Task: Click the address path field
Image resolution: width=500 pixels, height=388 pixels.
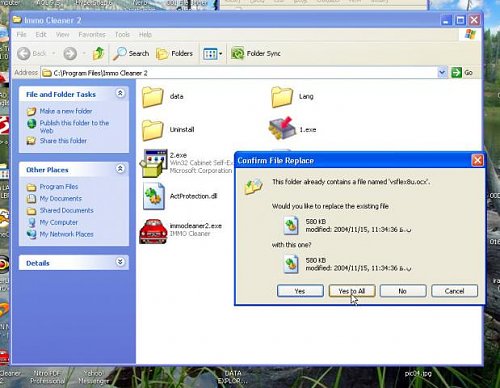Action: pyautogui.click(x=239, y=73)
